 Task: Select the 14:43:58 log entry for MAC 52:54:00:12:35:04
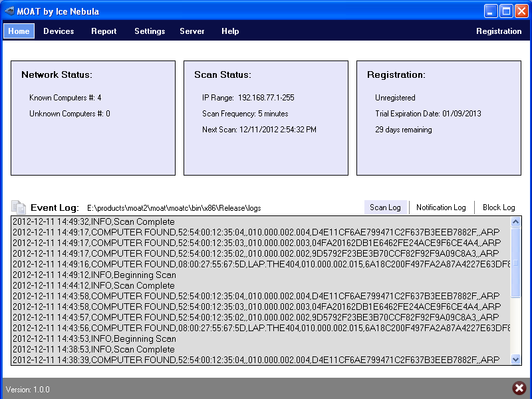261,296
